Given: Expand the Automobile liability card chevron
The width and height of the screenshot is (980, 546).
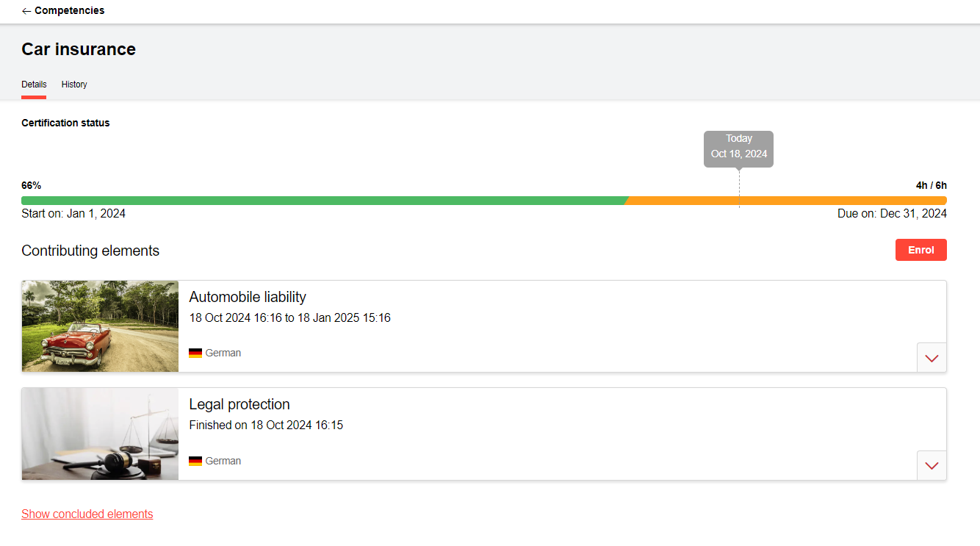Looking at the screenshot, I should [x=932, y=358].
